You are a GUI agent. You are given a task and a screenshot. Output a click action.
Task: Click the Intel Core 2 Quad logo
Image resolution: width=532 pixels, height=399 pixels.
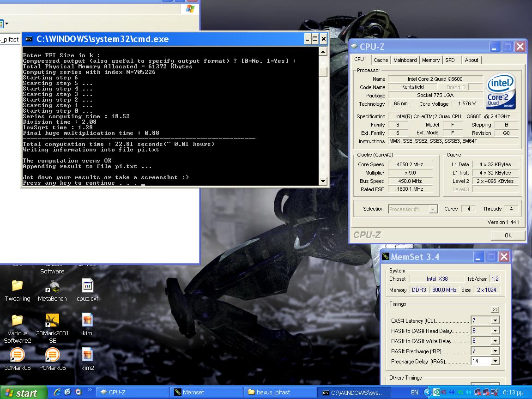tap(501, 91)
